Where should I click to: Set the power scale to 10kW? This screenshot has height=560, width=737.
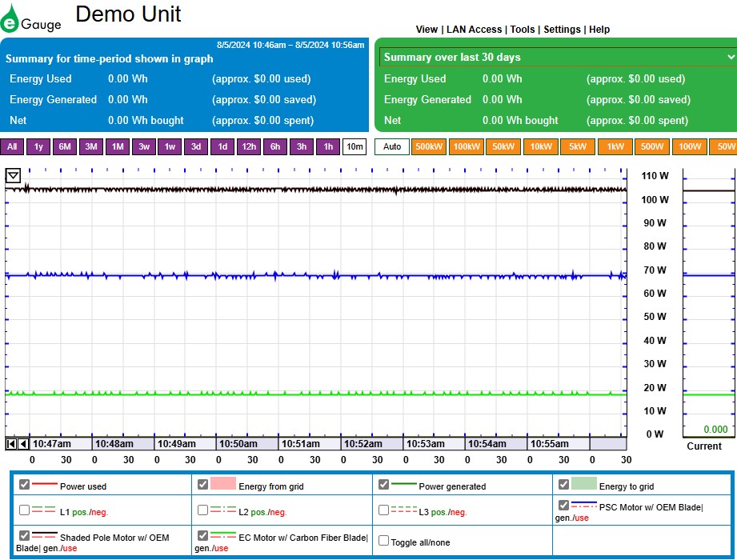[x=541, y=147]
